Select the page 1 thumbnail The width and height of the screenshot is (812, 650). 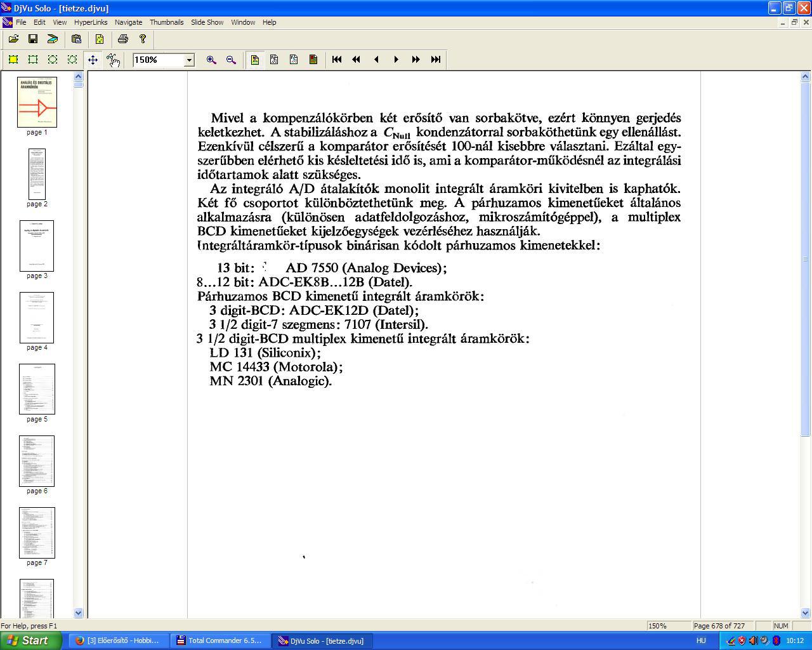[37, 102]
